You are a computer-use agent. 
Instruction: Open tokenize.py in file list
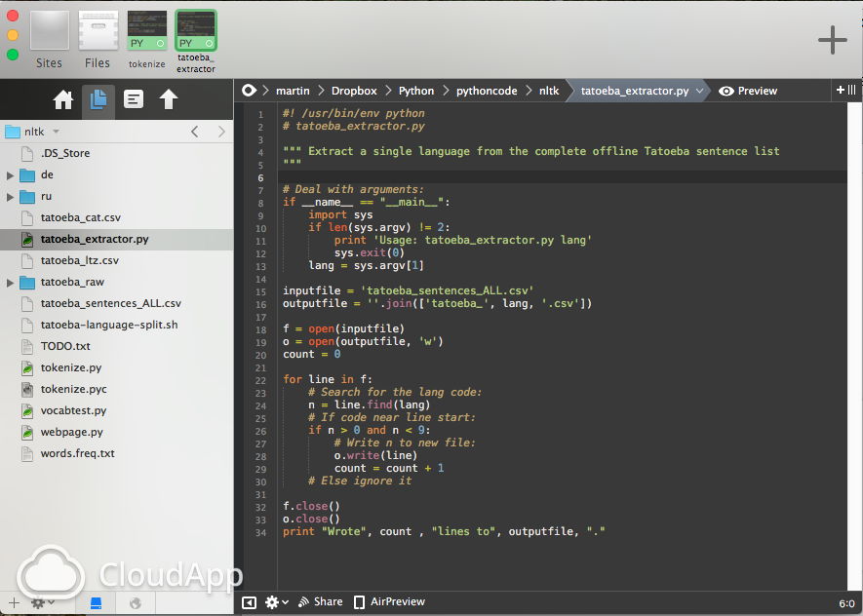coord(117,368)
